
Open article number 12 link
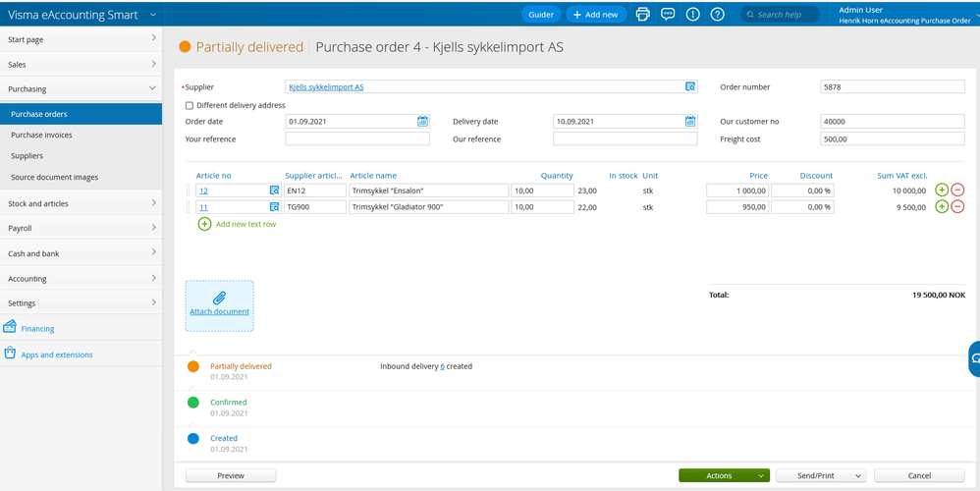click(203, 191)
